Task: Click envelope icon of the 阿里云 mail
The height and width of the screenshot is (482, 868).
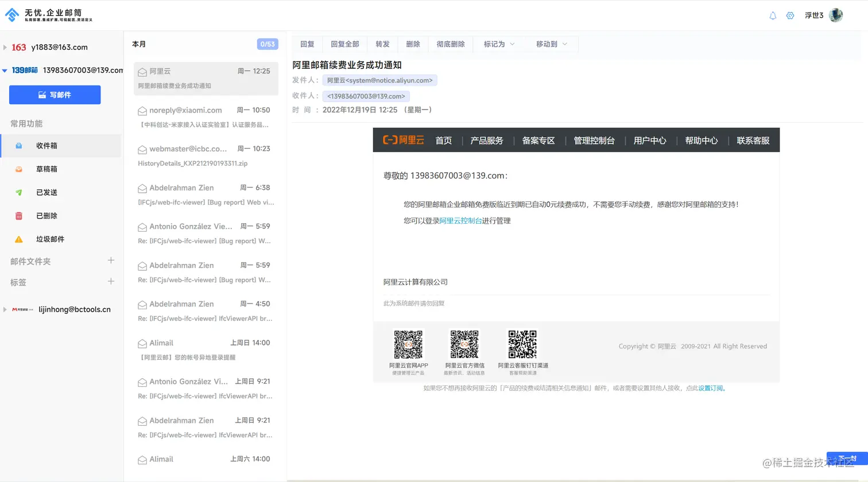Action: click(x=142, y=72)
